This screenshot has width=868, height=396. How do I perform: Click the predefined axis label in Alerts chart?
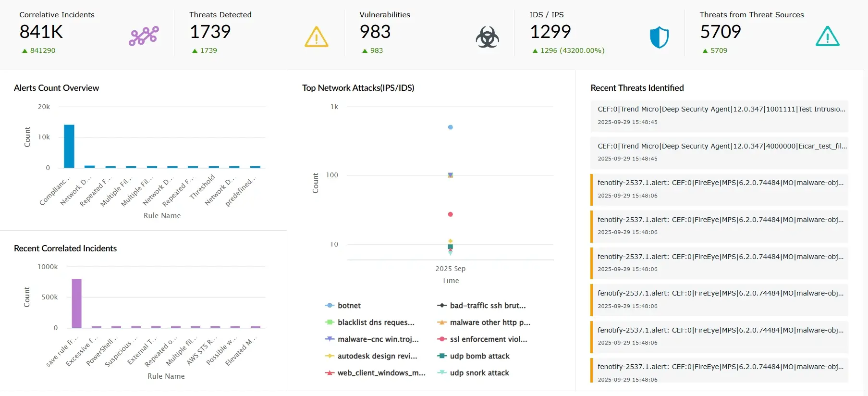(x=241, y=192)
